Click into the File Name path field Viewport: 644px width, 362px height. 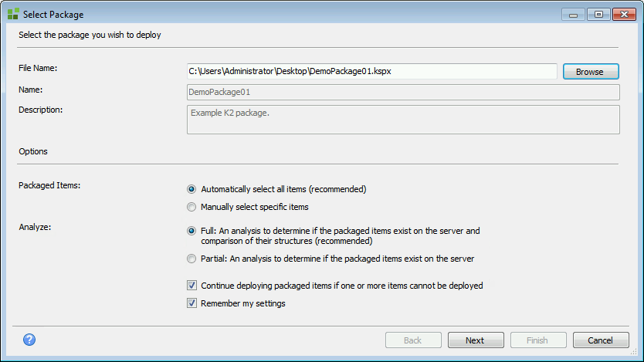[x=371, y=71]
